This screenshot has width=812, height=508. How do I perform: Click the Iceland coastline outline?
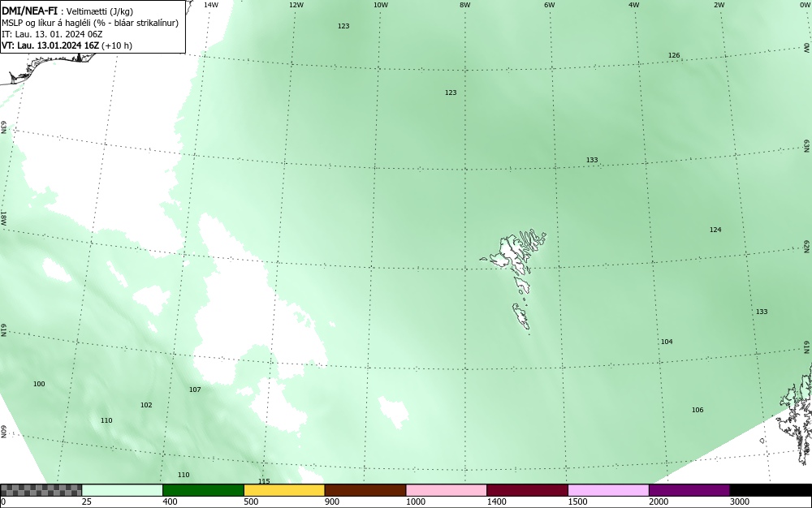click(50, 68)
